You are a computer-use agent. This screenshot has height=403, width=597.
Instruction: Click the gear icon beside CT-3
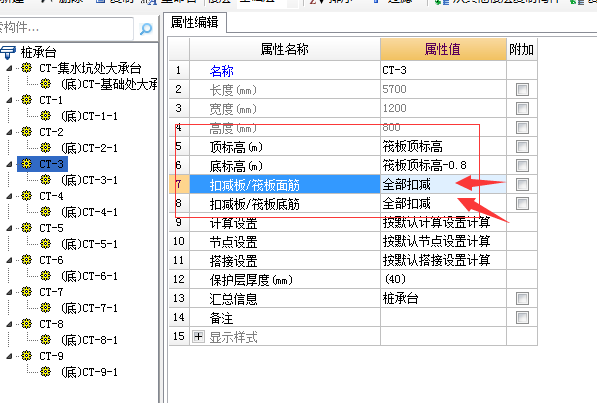pyautogui.click(x=26, y=164)
